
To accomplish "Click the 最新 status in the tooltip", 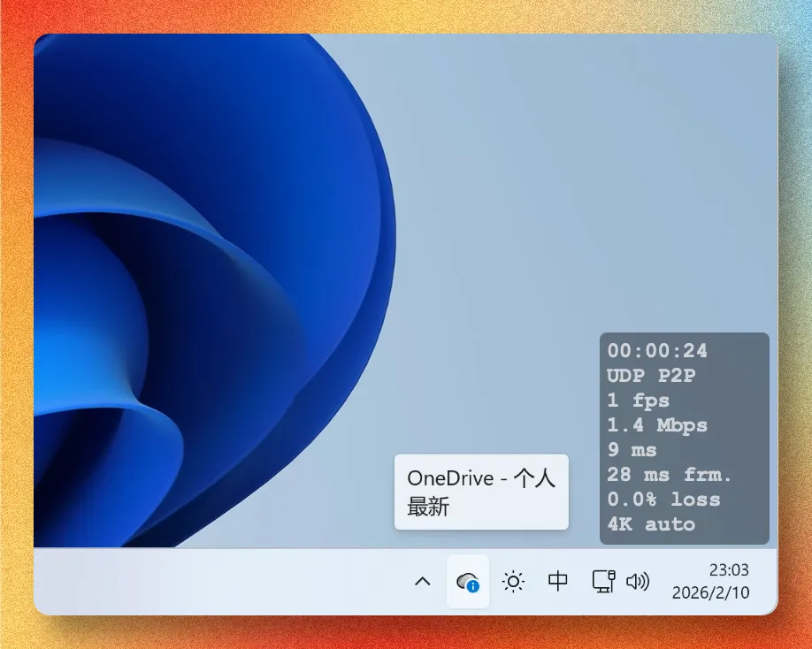I will click(428, 507).
